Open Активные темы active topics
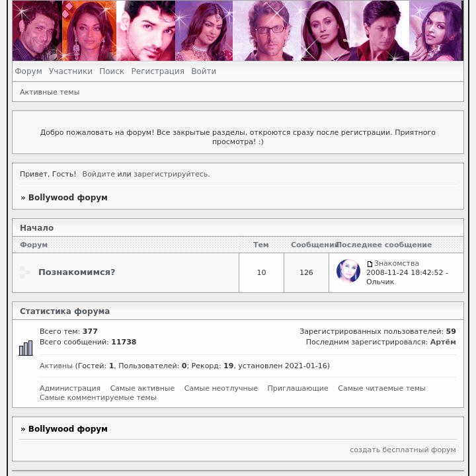476x476 pixels. 50,92
